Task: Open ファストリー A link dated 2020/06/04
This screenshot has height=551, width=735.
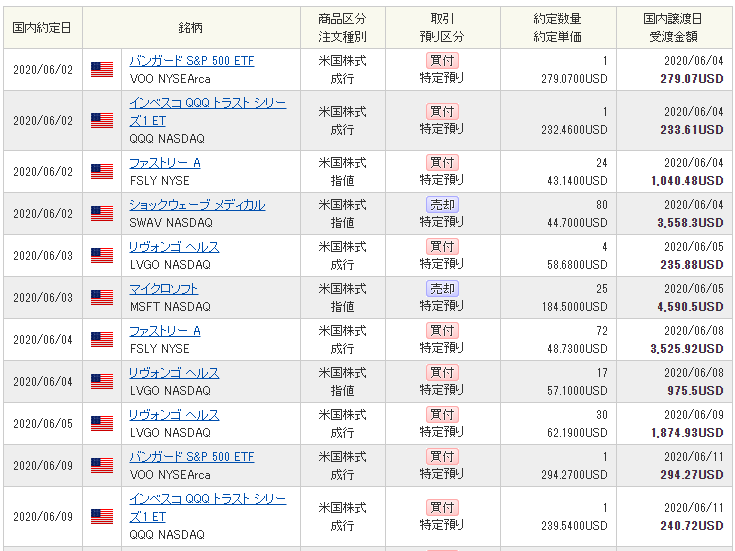Action: 165,331
